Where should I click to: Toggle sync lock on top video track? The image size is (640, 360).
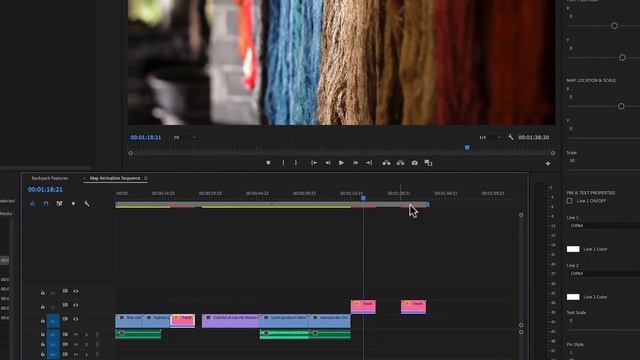point(65,291)
